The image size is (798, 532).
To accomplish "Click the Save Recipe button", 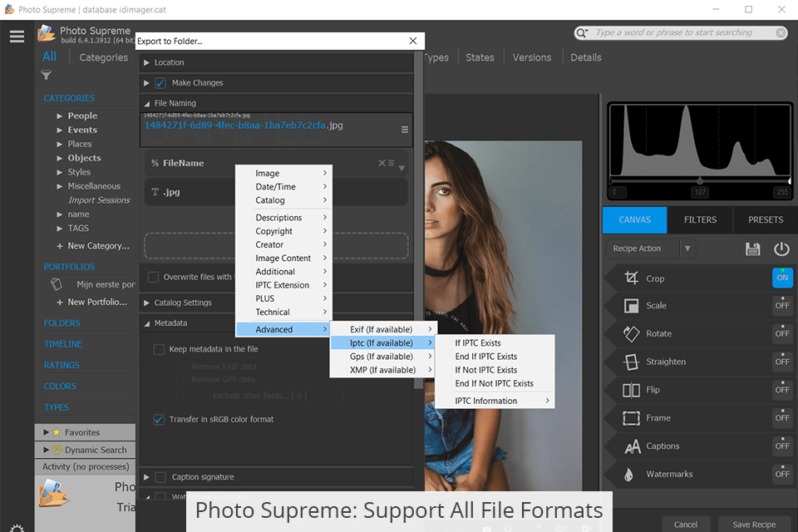I will click(x=754, y=525).
